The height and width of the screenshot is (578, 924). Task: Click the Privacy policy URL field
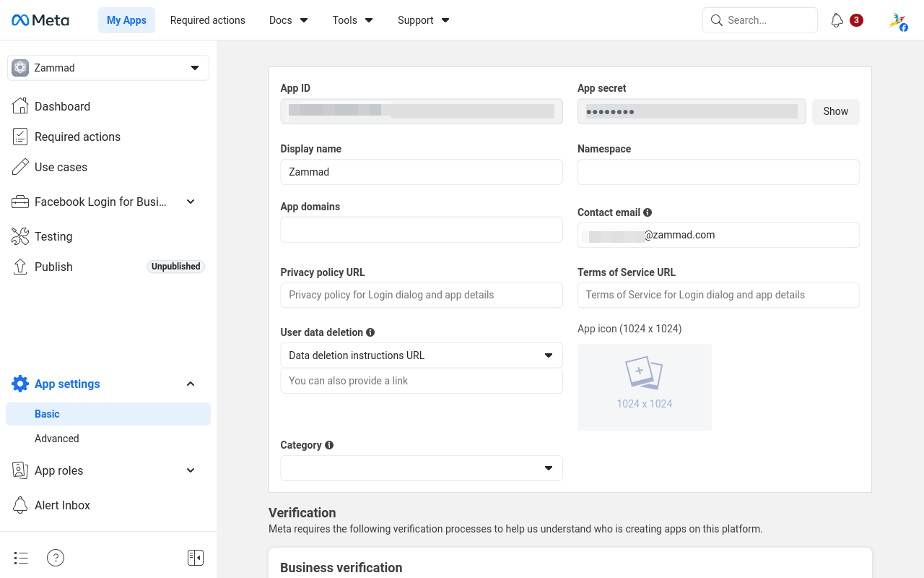422,295
